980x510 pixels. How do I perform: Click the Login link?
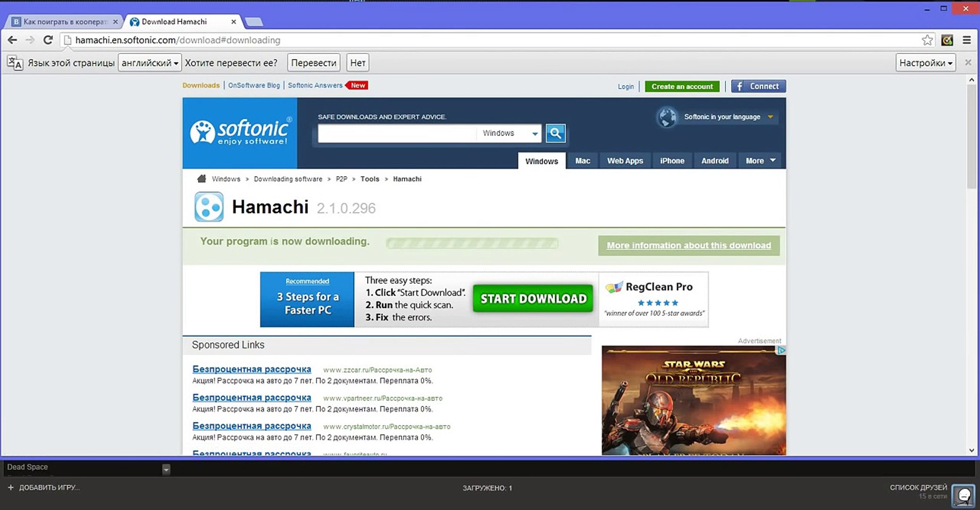[x=626, y=86]
